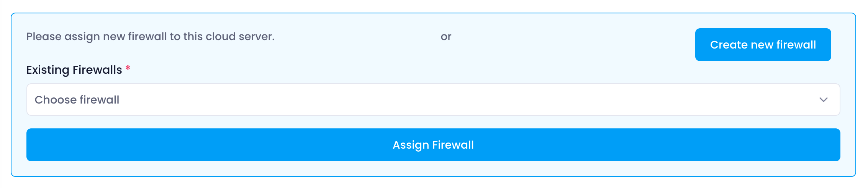Click the 'Firewalls' word in field label

97,70
